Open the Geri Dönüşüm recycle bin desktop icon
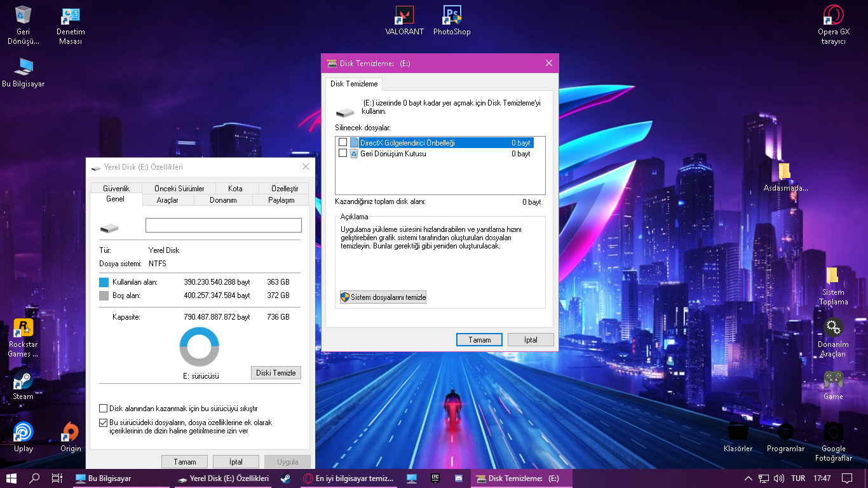This screenshot has width=868, height=488. (24, 25)
